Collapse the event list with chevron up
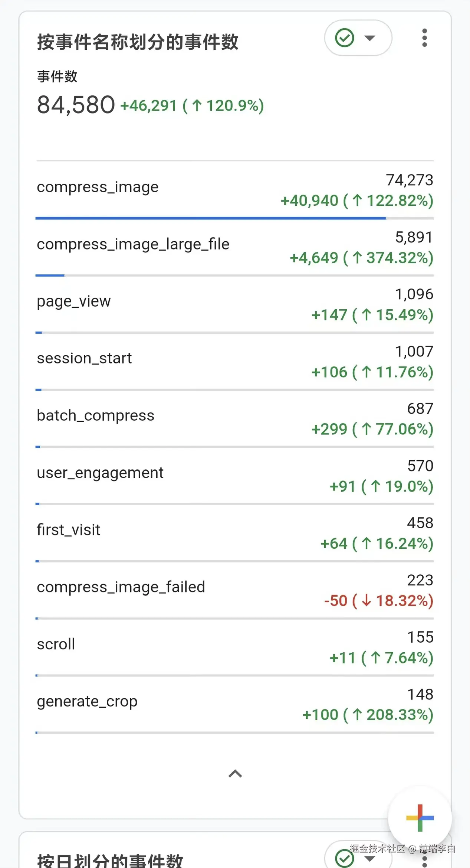 [235, 774]
